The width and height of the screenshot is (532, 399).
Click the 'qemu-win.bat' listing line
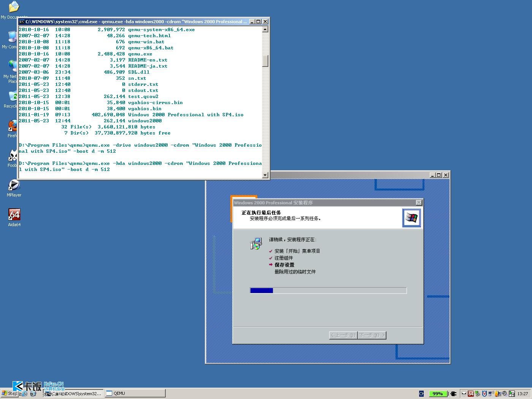click(92, 42)
